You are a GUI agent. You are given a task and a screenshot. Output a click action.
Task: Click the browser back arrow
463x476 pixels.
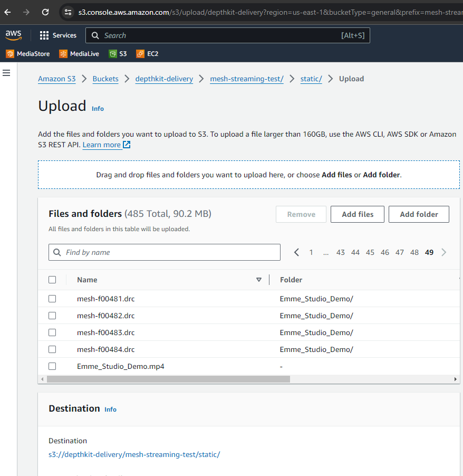(7, 12)
